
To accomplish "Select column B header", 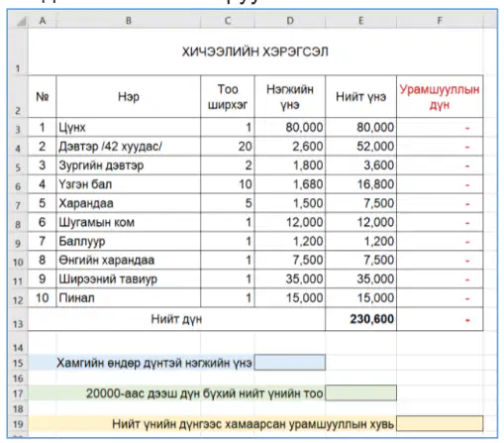I will [129, 21].
